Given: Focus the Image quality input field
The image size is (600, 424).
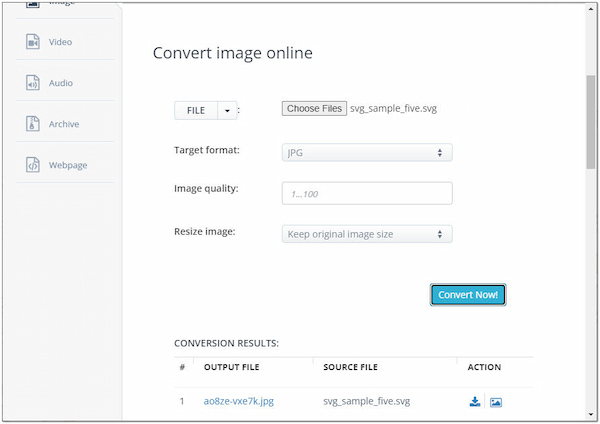Looking at the screenshot, I should tap(367, 193).
